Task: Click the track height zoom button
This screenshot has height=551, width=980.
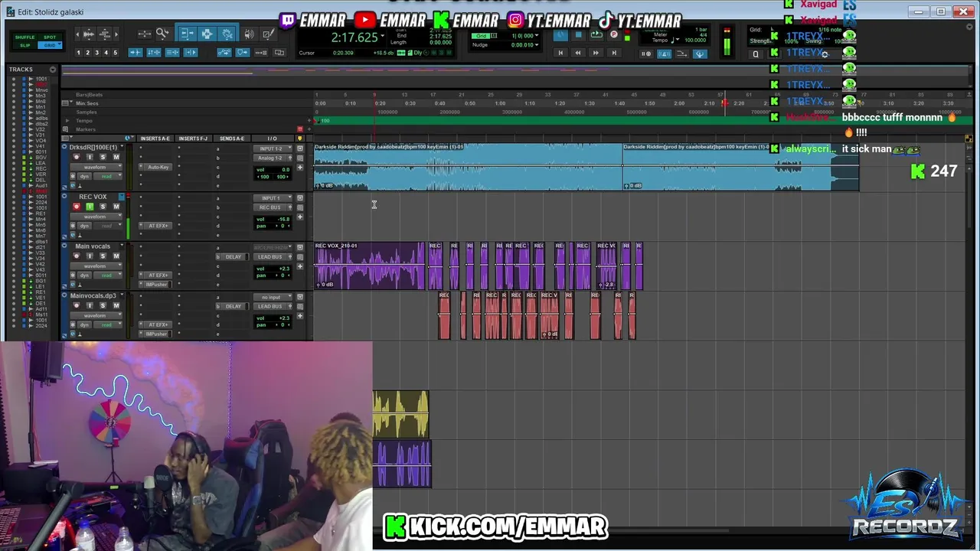Action: coord(105,34)
